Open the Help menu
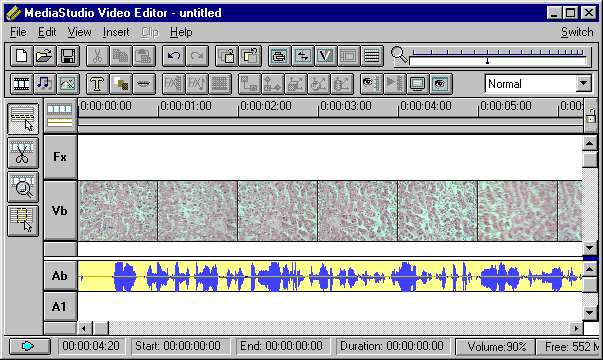Screen dimensions: 603x360 coord(181,32)
